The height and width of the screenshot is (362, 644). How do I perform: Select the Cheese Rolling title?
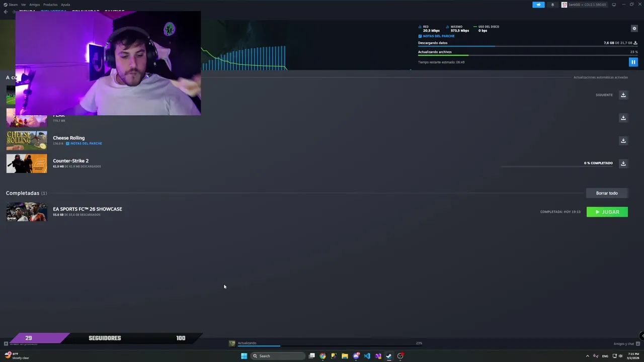click(x=68, y=138)
